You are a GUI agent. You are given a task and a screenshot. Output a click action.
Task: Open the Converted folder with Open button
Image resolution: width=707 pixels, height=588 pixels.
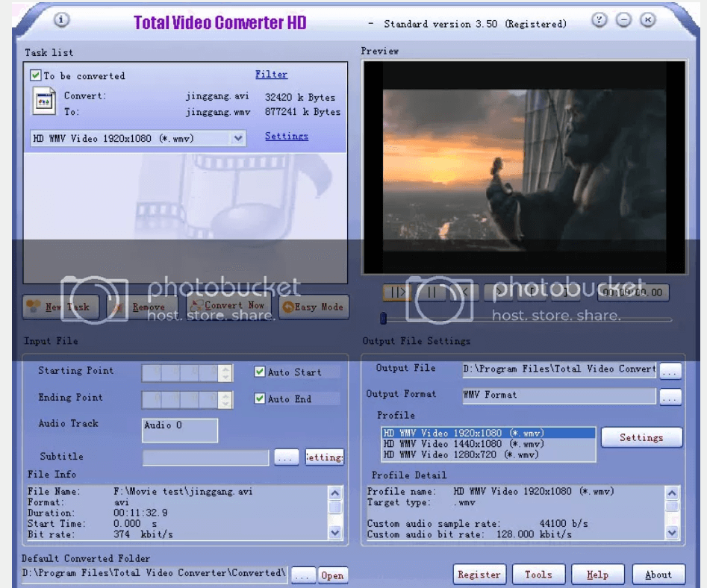tap(332, 575)
